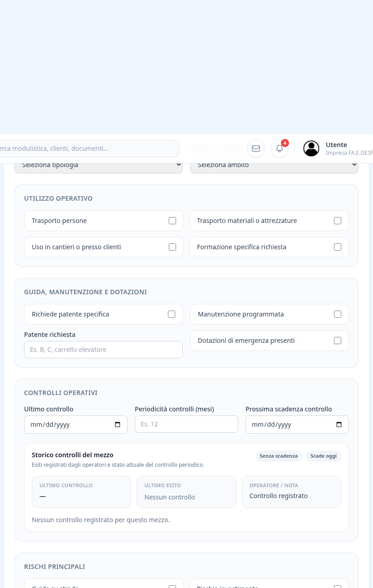This screenshot has width=373, height=588.
Task: Click the Ultimo controllo date field
Action: pos(76,425)
